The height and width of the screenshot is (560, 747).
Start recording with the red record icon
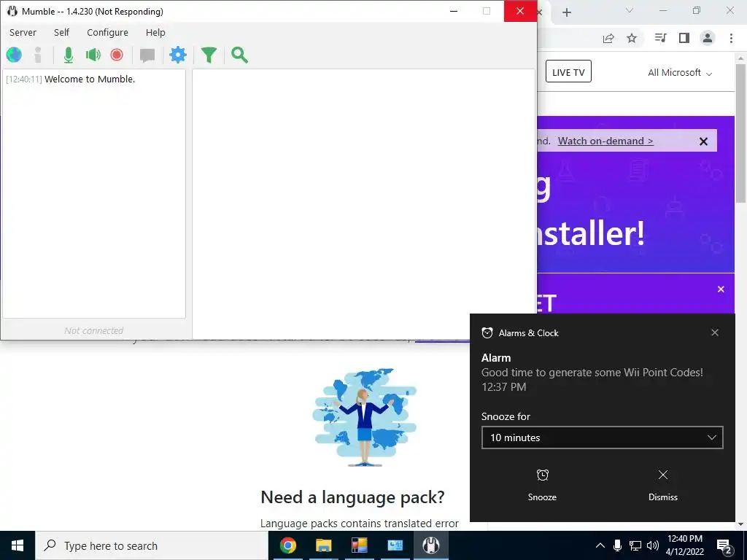coord(117,55)
